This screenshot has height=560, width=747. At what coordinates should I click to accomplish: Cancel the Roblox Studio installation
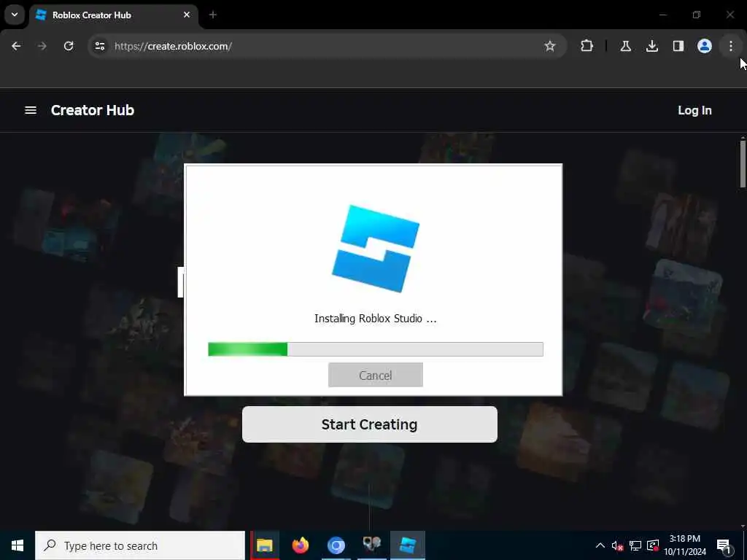[x=376, y=375]
